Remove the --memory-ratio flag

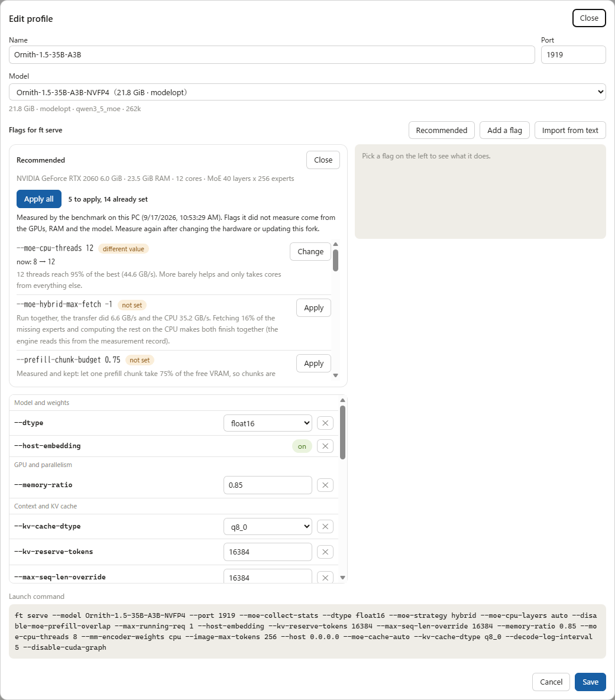[x=325, y=485]
